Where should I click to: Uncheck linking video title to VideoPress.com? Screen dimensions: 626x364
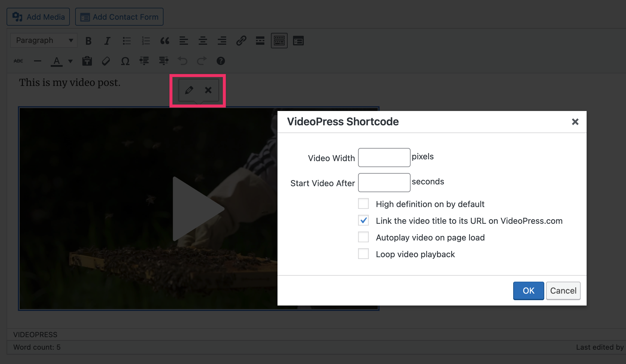[x=363, y=220]
